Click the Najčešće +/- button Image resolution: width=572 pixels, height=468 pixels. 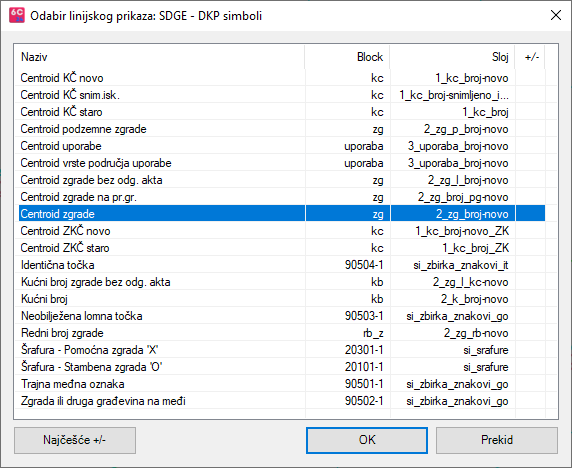75,440
